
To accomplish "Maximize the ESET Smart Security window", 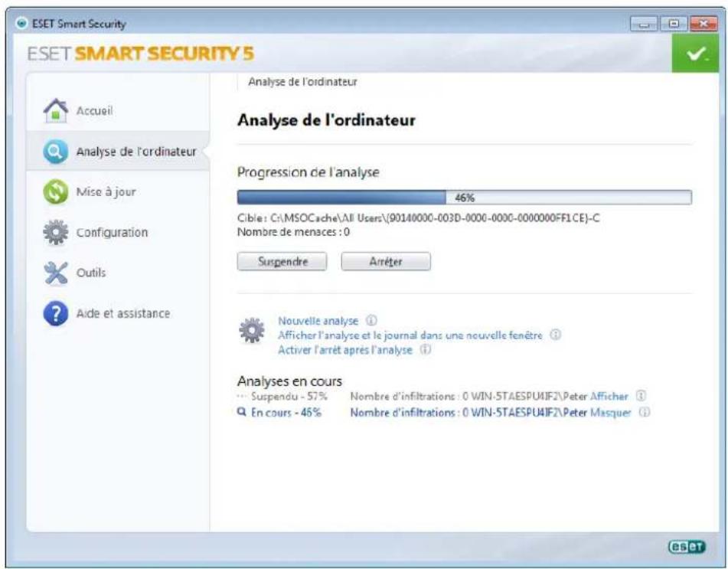I will pyautogui.click(x=673, y=24).
